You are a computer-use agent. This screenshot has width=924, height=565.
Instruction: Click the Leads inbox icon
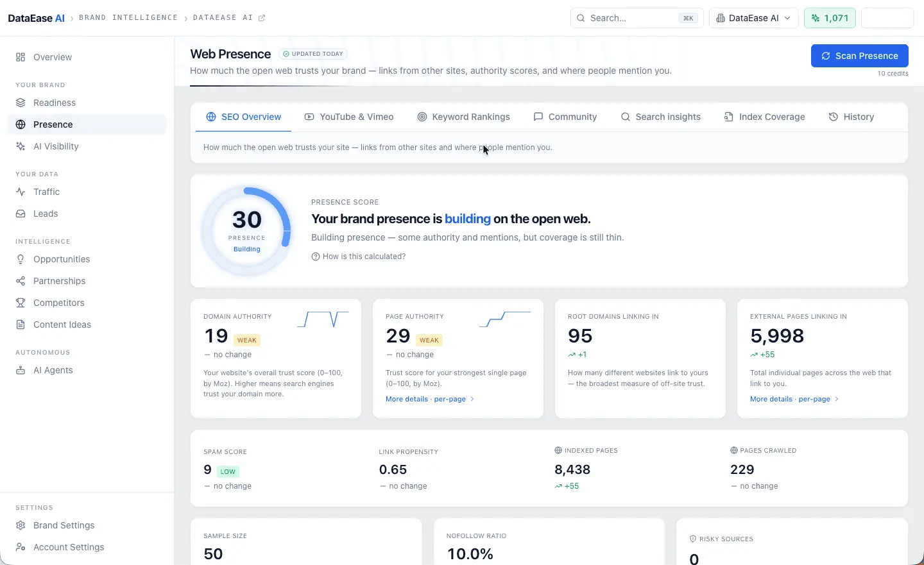point(21,214)
